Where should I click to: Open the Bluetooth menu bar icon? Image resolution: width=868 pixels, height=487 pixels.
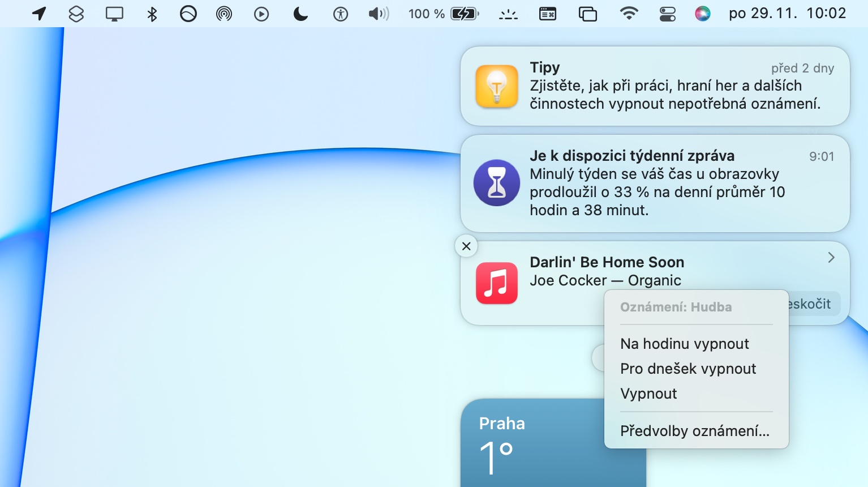152,14
